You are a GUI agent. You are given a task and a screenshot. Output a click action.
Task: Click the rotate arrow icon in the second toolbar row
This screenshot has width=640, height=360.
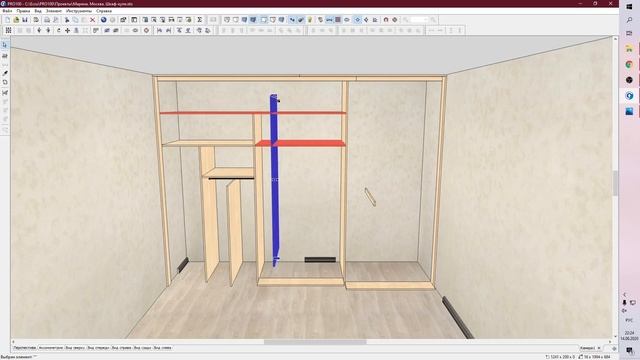[58, 30]
